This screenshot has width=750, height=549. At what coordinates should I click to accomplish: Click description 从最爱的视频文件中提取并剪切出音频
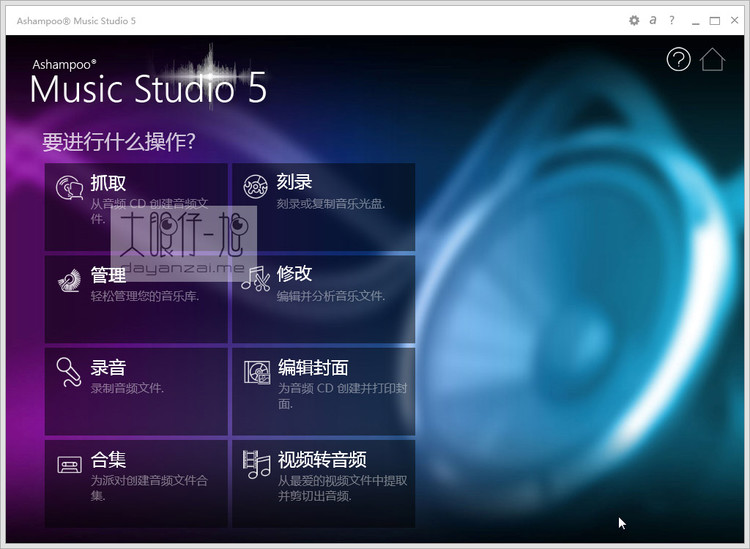click(x=342, y=488)
